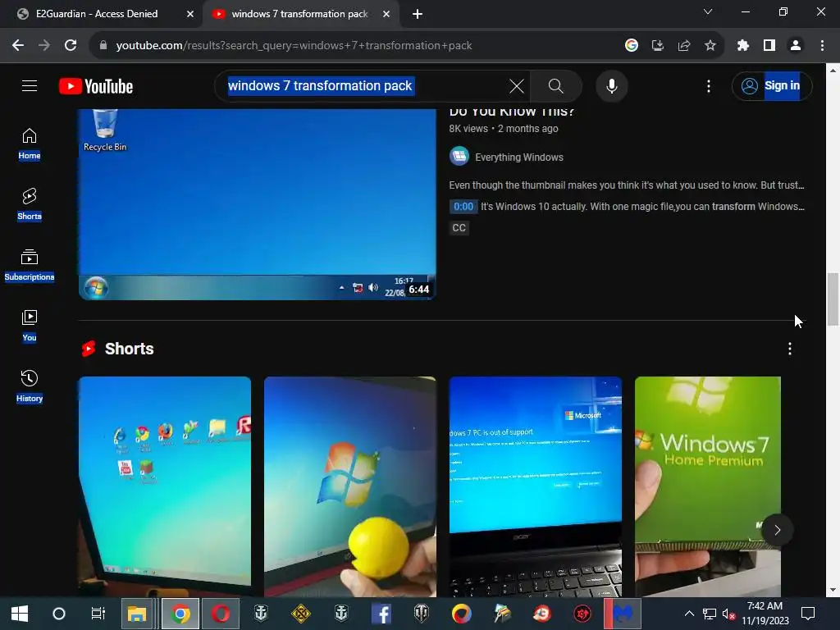This screenshot has width=840, height=630.
Task: Select the windows 7 transformation pack tab
Action: pyautogui.click(x=299, y=14)
